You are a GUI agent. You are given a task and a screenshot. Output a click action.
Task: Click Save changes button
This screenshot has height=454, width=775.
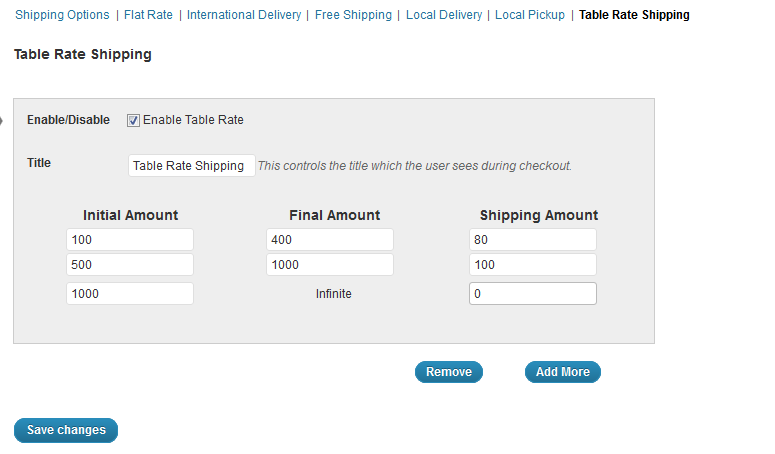[x=66, y=430]
